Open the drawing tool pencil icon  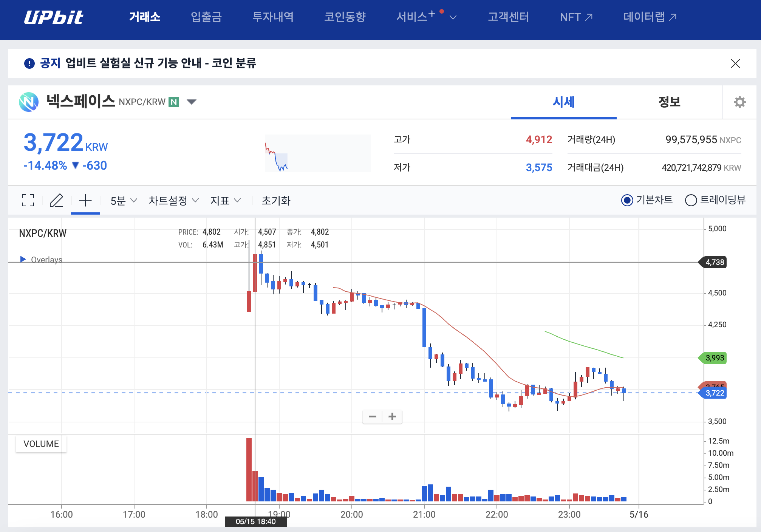[57, 201]
